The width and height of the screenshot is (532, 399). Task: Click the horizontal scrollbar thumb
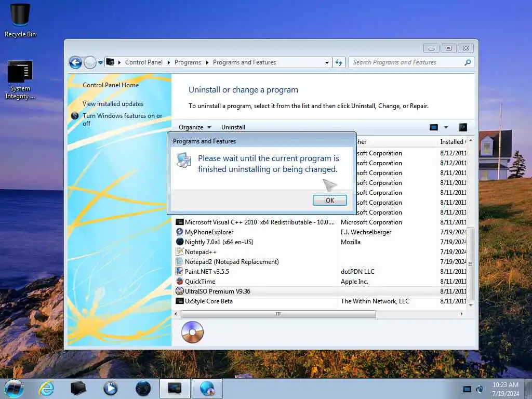278,314
